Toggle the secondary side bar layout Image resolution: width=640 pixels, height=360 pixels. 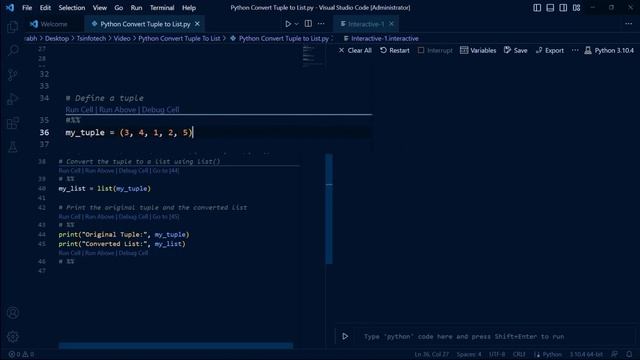pos(563,7)
